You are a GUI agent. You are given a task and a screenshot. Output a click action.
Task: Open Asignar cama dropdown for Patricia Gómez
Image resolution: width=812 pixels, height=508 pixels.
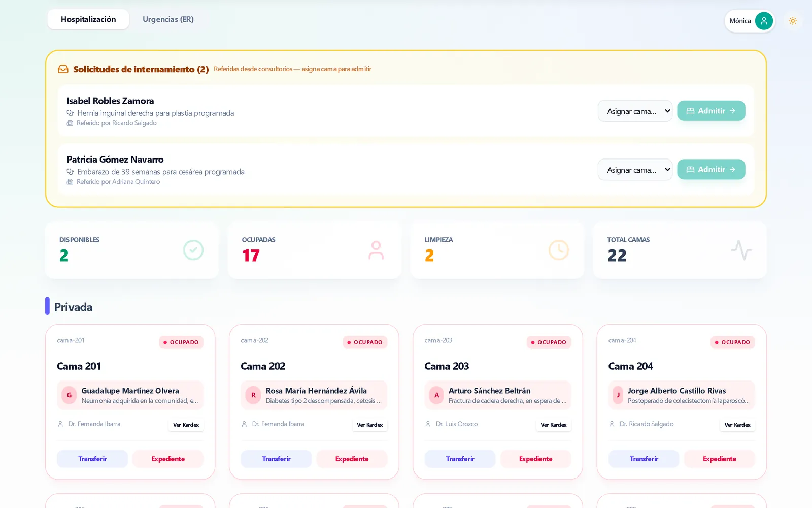(635, 170)
